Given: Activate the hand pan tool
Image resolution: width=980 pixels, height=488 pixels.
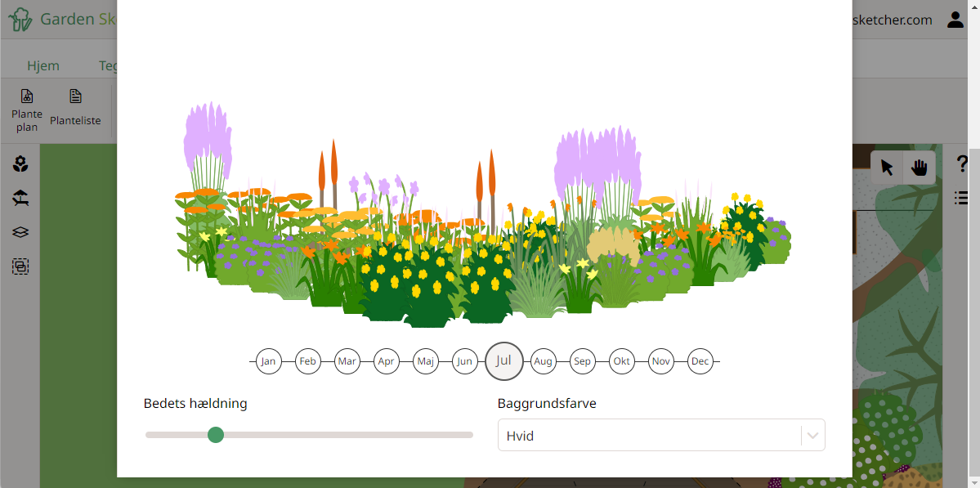Looking at the screenshot, I should (919, 167).
